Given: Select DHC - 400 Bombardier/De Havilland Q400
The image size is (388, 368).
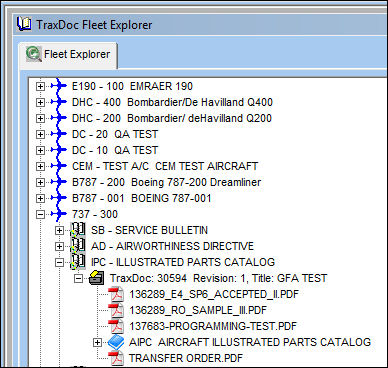Looking at the screenshot, I should tap(172, 102).
